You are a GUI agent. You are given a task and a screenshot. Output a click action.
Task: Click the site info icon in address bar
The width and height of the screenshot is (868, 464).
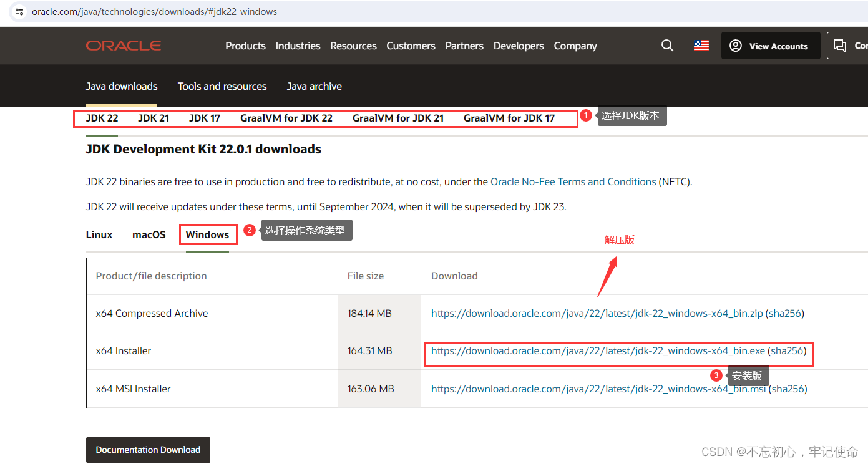tap(19, 11)
